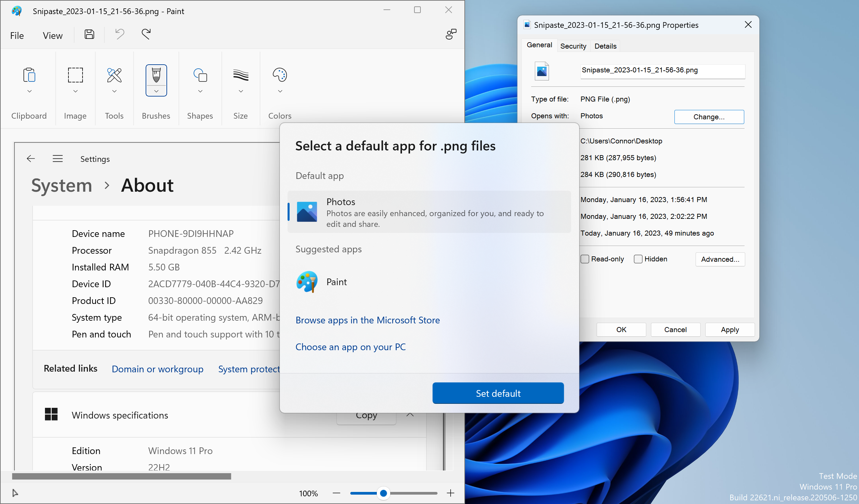Click Browse apps in the Microsoft Store
Screen dimensions: 859x504
pos(367,320)
